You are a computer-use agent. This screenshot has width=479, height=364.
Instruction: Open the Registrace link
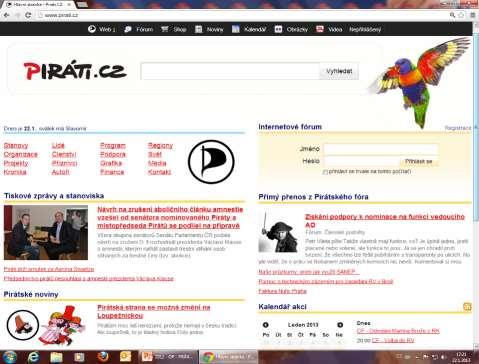click(x=458, y=128)
